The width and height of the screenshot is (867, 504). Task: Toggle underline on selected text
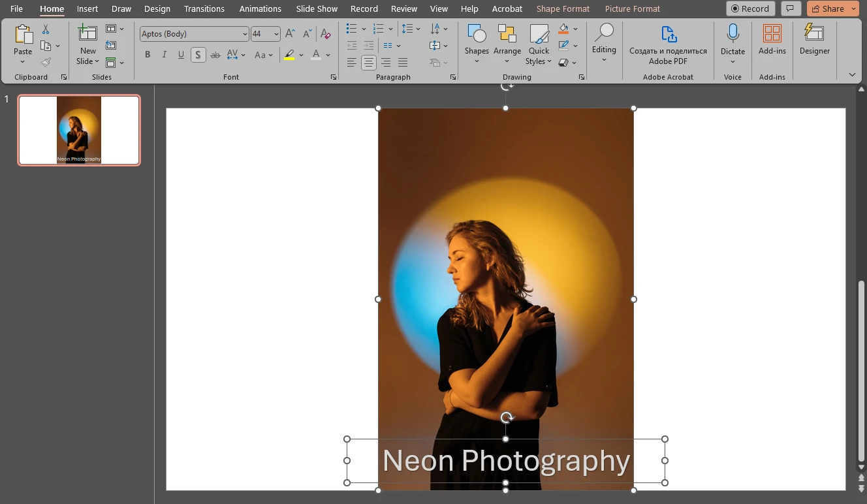tap(181, 55)
